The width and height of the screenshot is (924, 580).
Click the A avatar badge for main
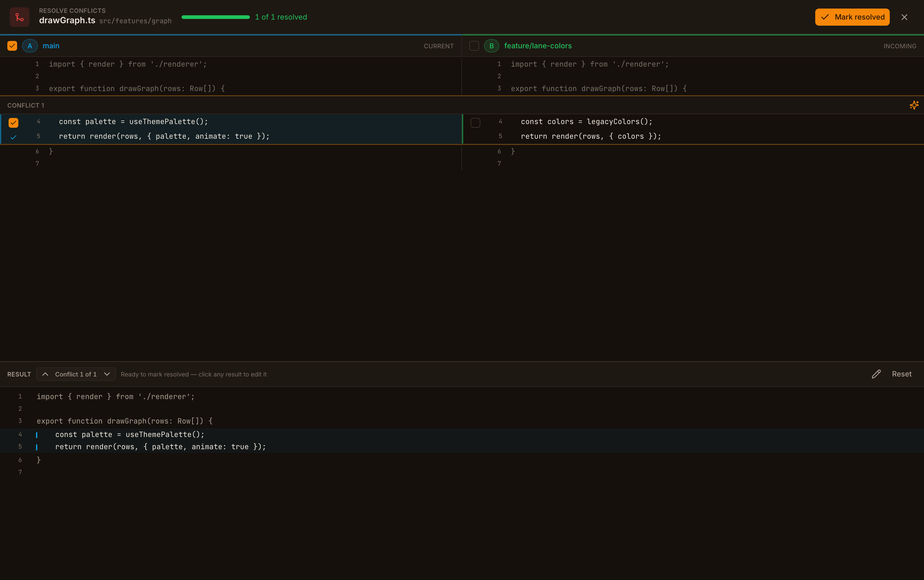click(x=30, y=46)
